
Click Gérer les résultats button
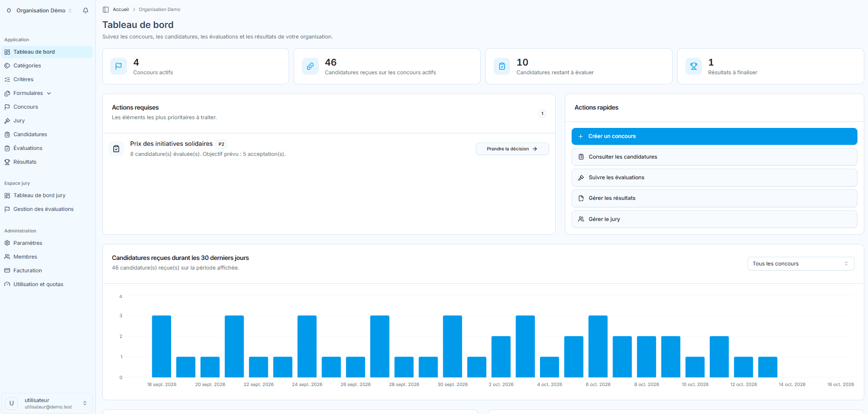tap(714, 198)
